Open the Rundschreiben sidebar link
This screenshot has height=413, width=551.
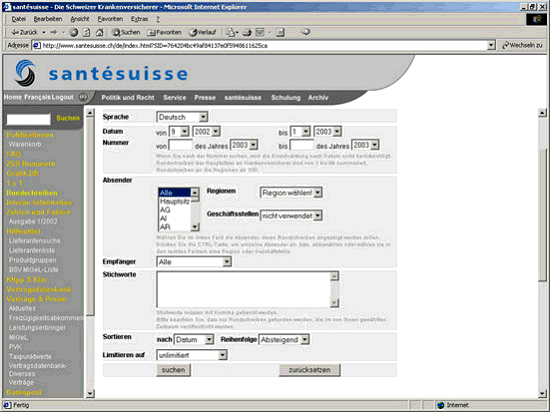(x=32, y=193)
